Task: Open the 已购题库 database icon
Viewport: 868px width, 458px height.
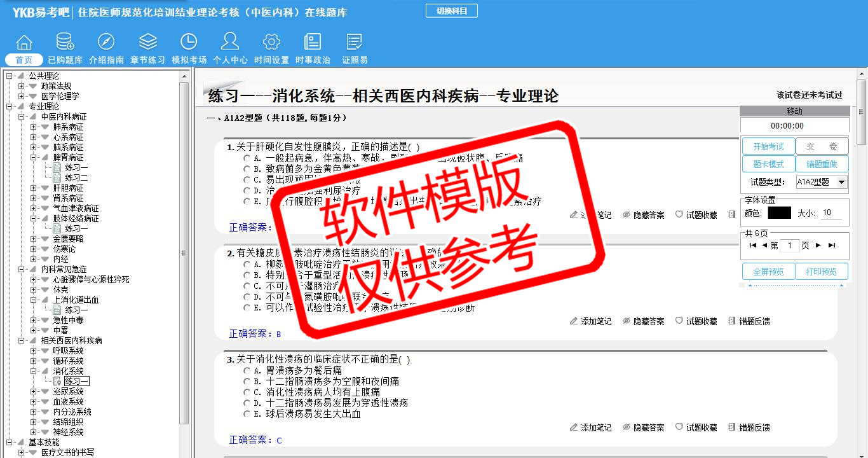Action: [65, 43]
